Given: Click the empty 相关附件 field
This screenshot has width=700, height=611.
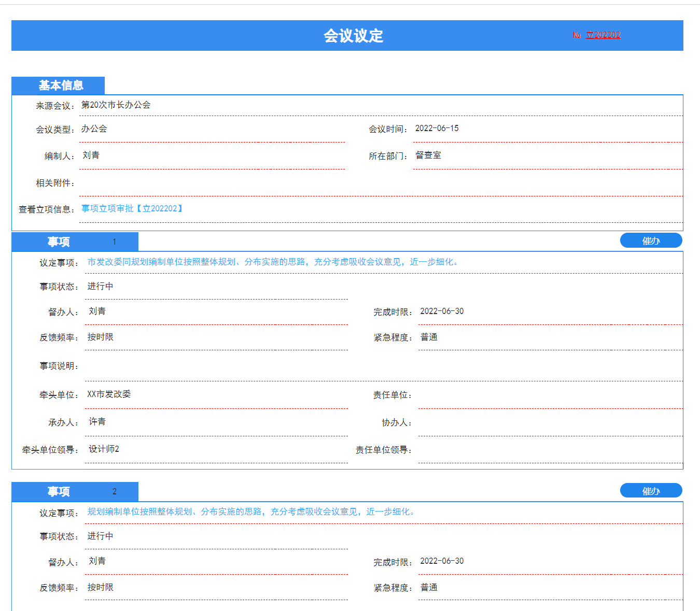Looking at the screenshot, I should 381,183.
